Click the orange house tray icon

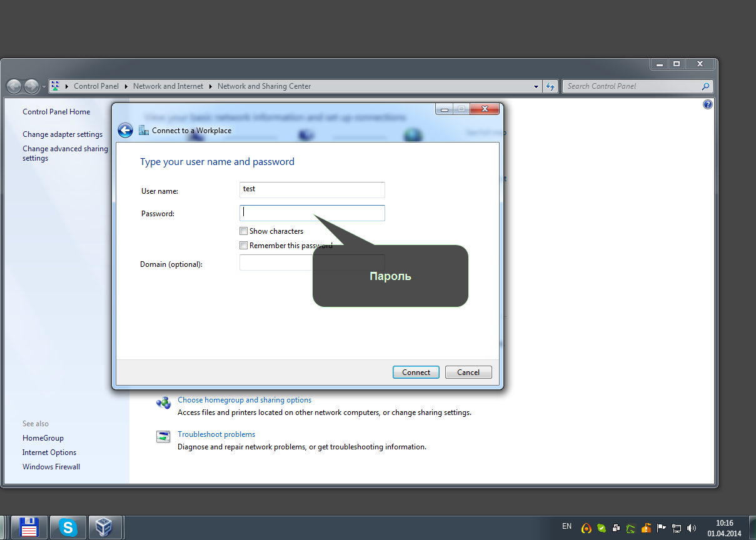(x=647, y=528)
